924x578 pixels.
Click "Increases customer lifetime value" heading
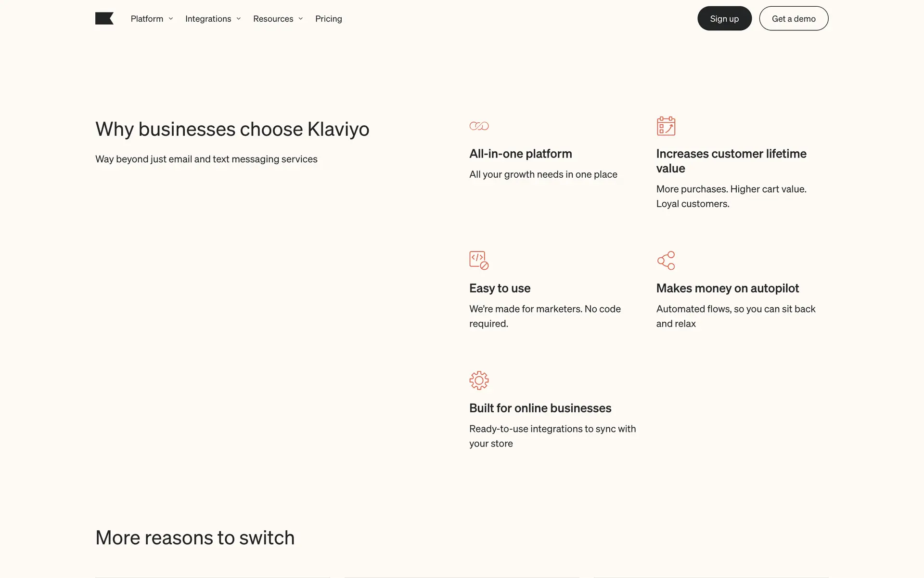point(731,161)
